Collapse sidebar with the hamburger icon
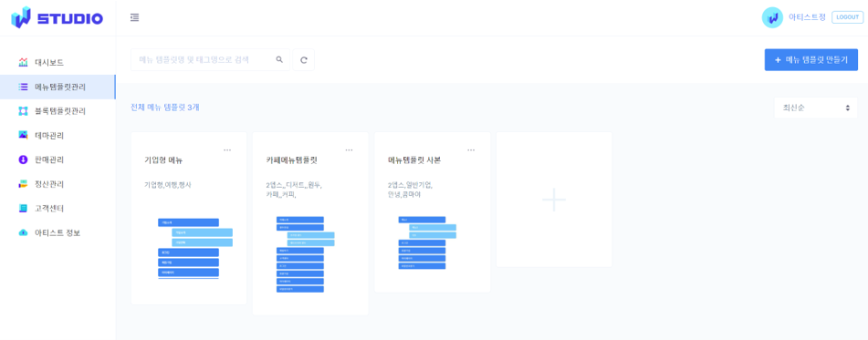The image size is (868, 340). pyautogui.click(x=134, y=17)
